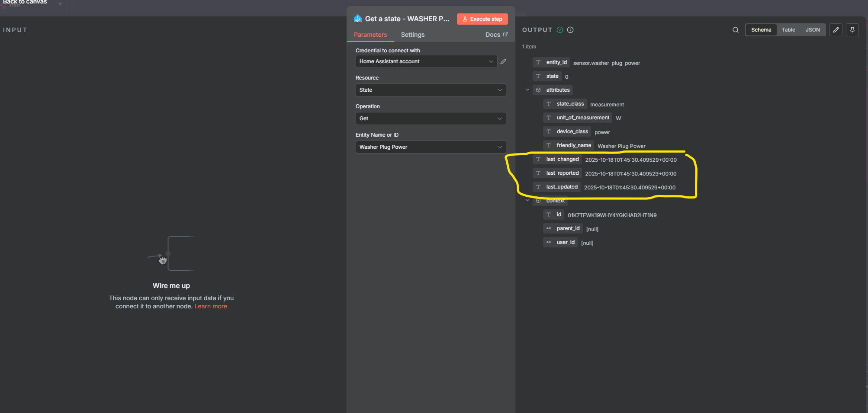
Task: Click the Execute step button
Action: (482, 19)
